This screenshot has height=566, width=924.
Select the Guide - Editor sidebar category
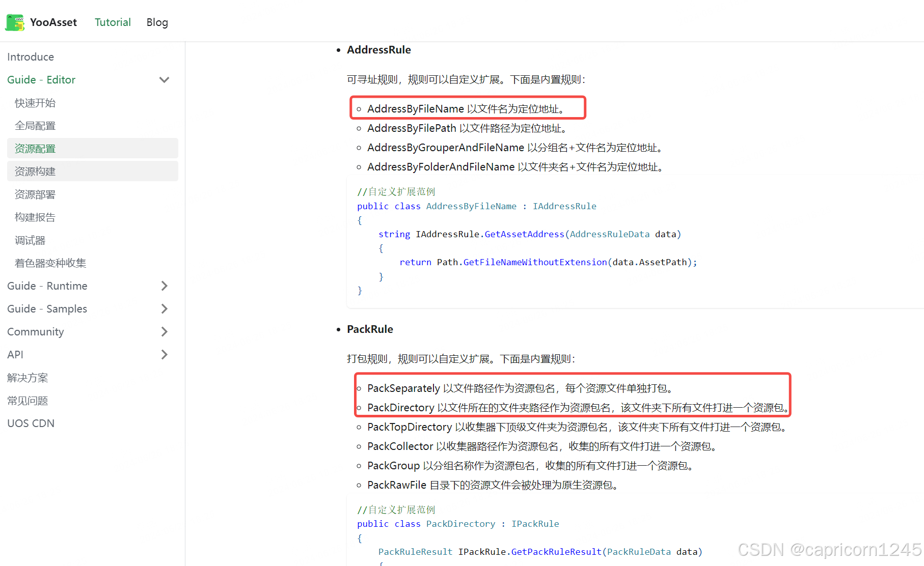pos(41,80)
